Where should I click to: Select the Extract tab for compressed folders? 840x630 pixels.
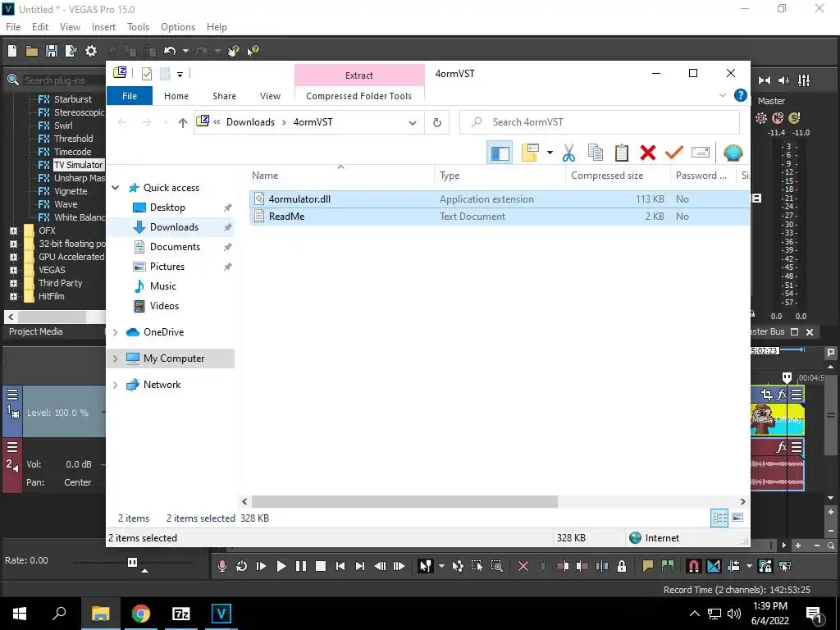[x=359, y=75]
